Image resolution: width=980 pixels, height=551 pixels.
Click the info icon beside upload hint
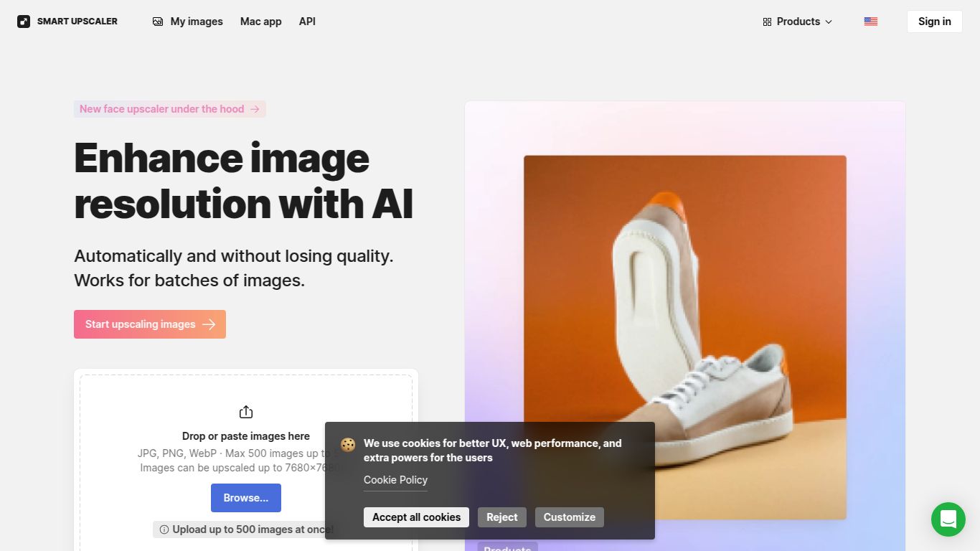(x=164, y=529)
